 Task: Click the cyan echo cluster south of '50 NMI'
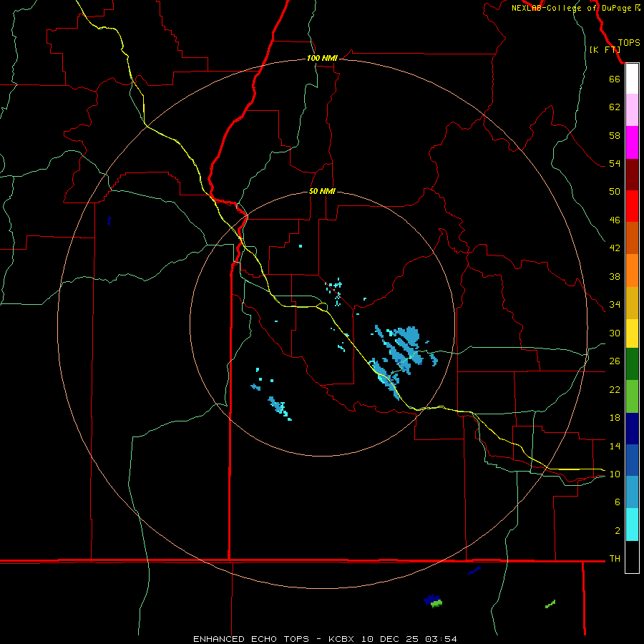pyautogui.click(x=335, y=291)
